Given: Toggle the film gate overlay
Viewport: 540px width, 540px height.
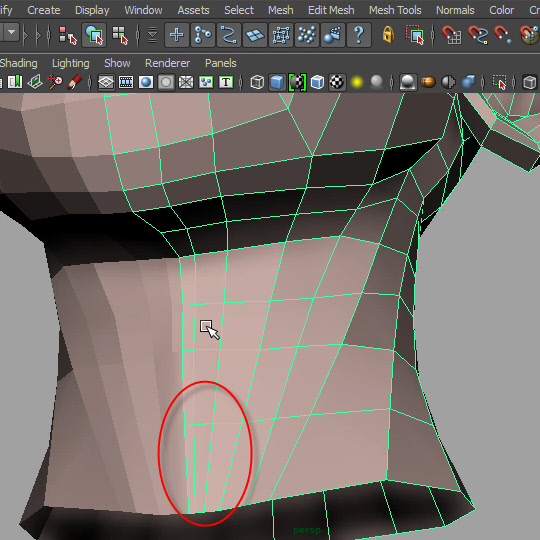Looking at the screenshot, I should tap(126, 82).
